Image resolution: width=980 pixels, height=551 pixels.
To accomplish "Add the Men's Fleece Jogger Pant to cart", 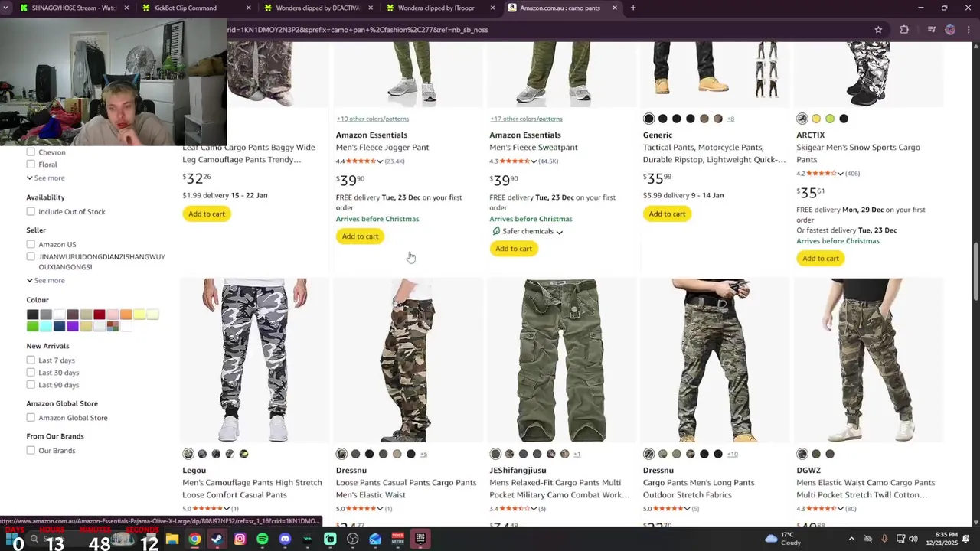I will [x=360, y=236].
